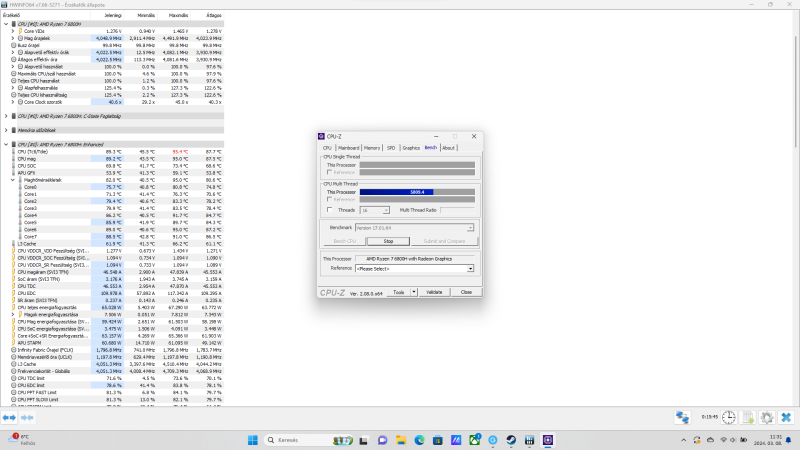This screenshot has height=450, width=800.
Task: Stop the running benchmark
Action: click(388, 241)
